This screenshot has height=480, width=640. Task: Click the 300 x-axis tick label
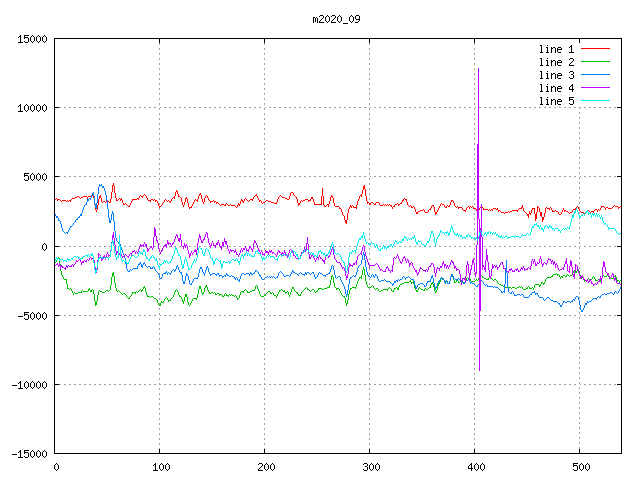click(369, 467)
